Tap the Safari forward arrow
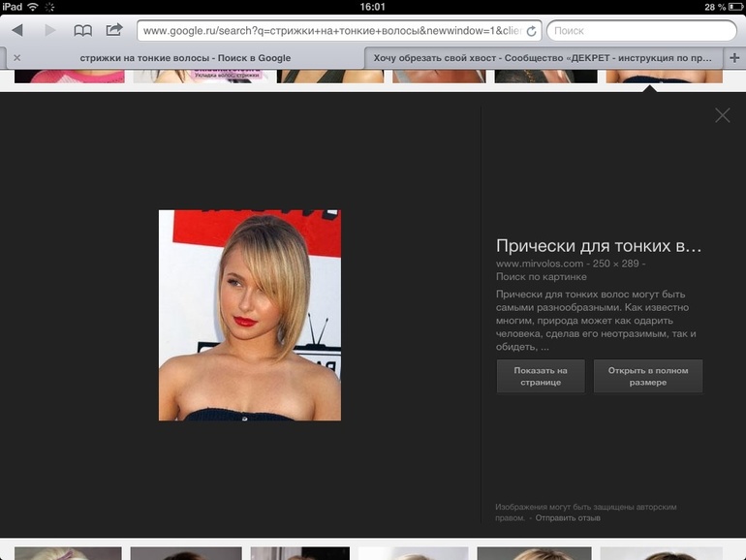Viewport: 746px width, 560px height. 50,31
